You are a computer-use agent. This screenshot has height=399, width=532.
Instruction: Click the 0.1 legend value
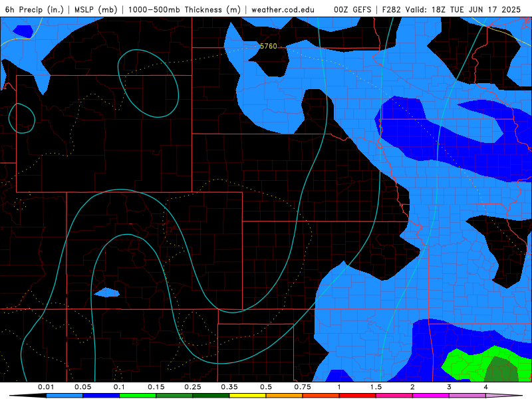coord(119,387)
